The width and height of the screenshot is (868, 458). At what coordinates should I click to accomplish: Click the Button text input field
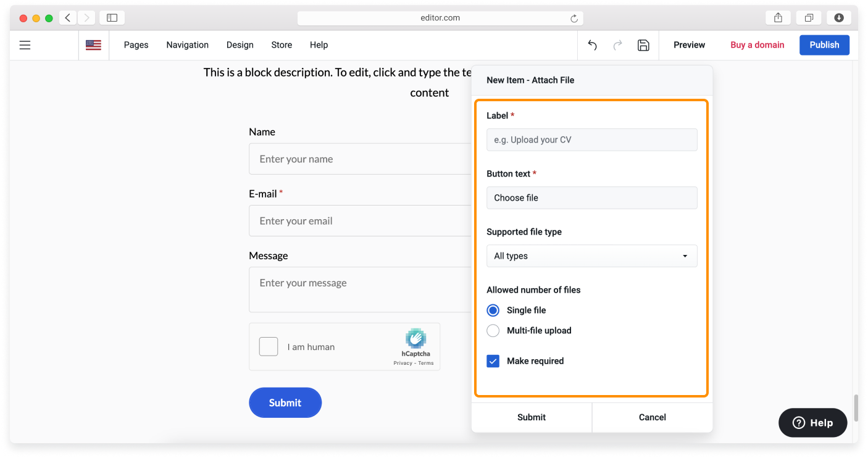591,198
